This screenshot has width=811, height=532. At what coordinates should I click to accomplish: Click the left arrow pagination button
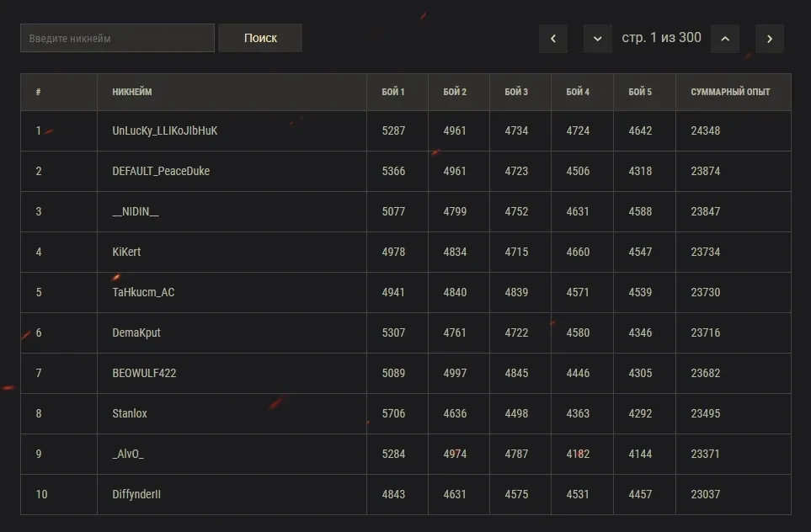[x=553, y=39]
